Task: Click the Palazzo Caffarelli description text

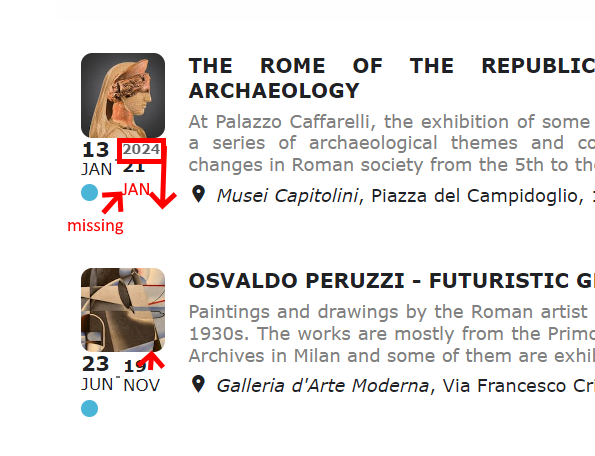Action: pos(392,143)
